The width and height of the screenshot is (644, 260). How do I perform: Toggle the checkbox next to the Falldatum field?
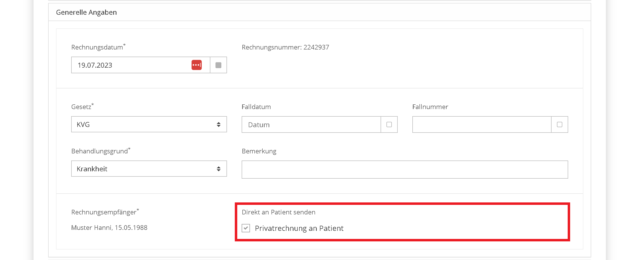[x=389, y=124]
